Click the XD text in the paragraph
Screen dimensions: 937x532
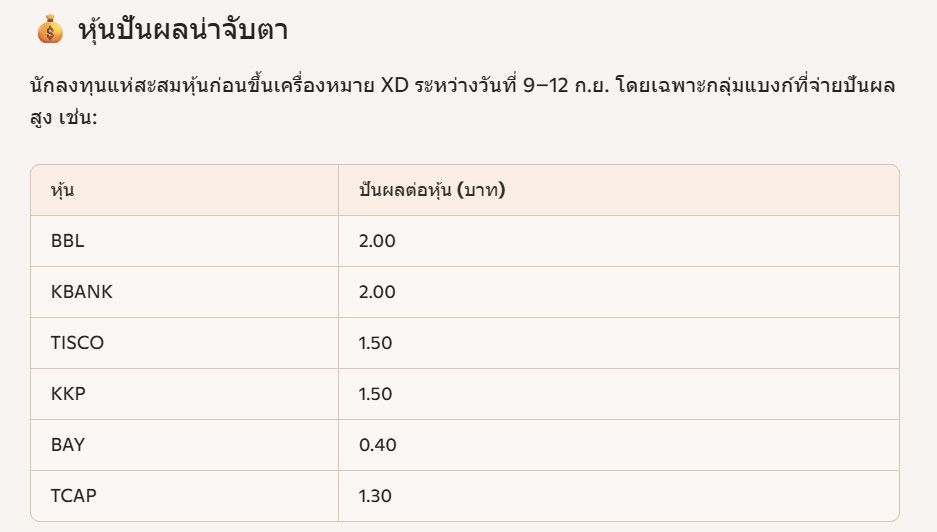(394, 85)
